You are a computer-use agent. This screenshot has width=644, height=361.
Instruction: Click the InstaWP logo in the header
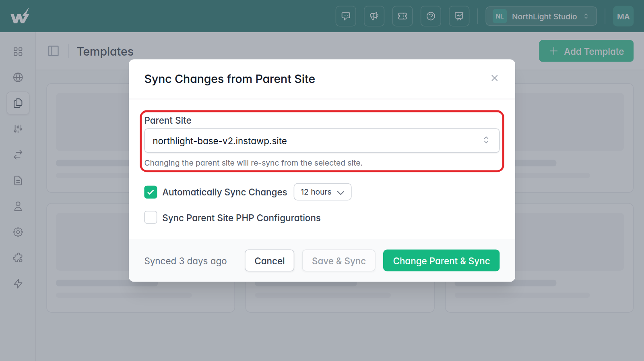click(20, 16)
